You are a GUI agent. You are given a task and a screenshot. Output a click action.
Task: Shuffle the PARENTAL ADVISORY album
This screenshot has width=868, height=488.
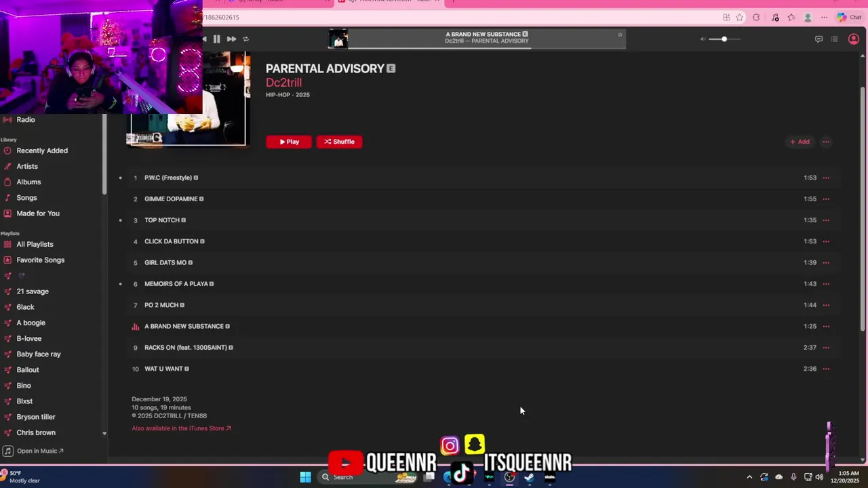pyautogui.click(x=339, y=142)
